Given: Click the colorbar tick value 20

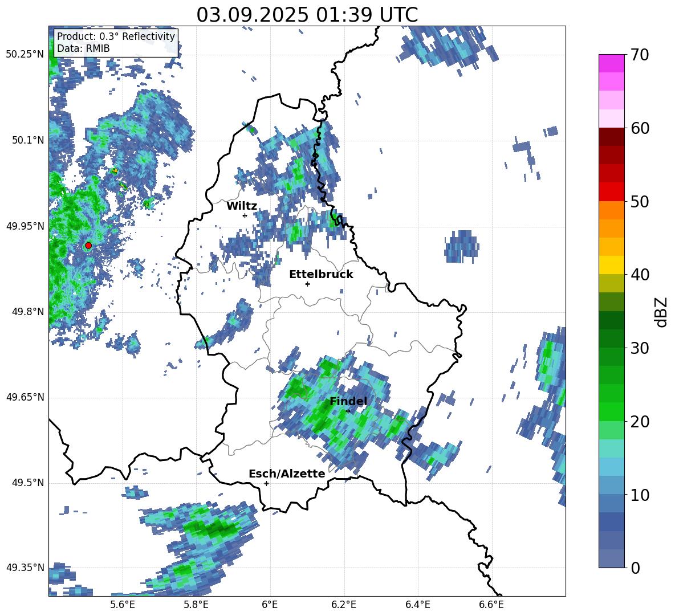Looking at the screenshot, I should tap(640, 422).
